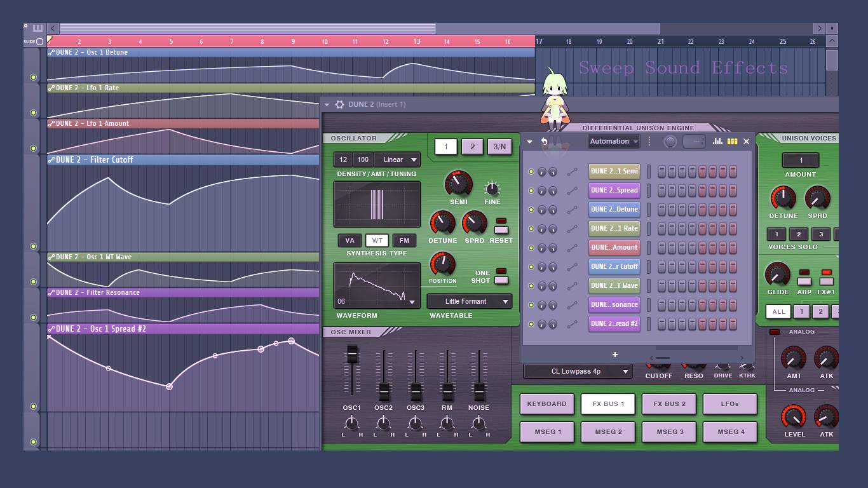Screen dimensions: 868x488
Task: Click the oscillator DETUNE knob
Action: [442, 223]
